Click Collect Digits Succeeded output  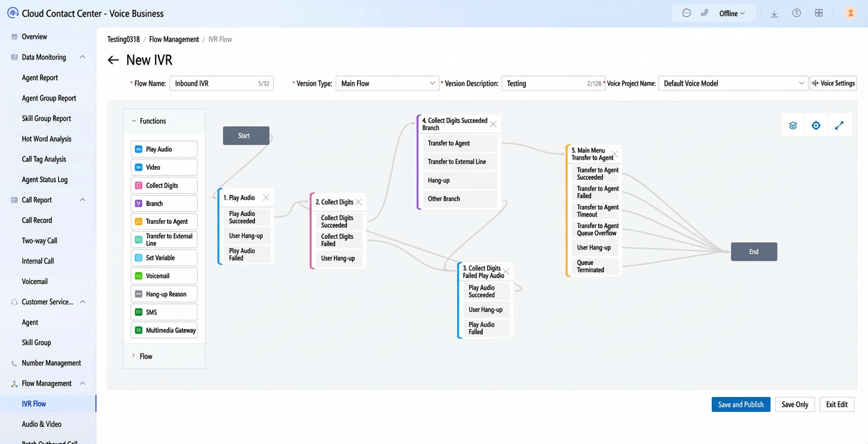(341, 221)
